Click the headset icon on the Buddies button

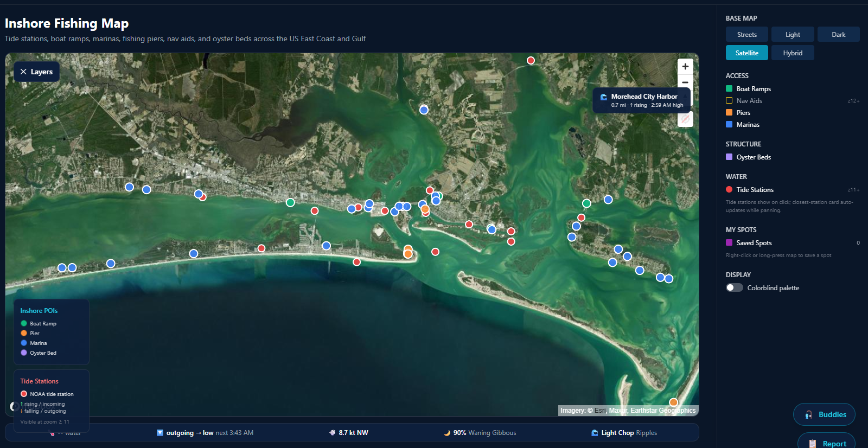808,415
